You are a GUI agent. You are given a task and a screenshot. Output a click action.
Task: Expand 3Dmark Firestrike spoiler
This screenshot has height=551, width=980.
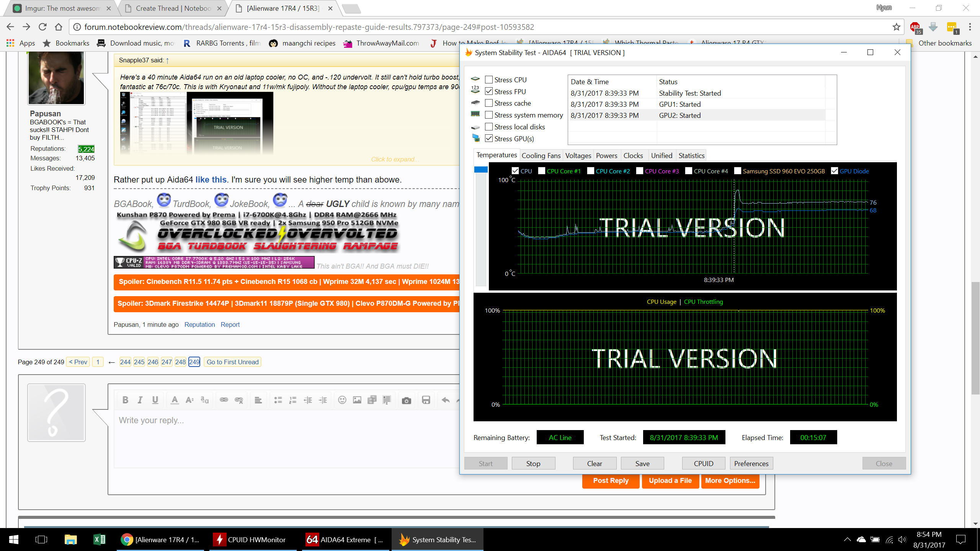[x=286, y=303]
